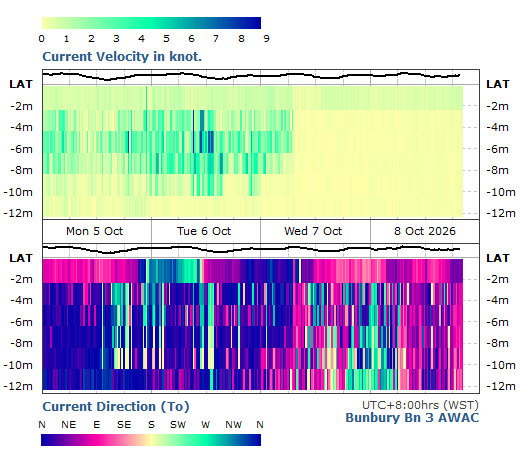Click the tide line above velocity chart

click(x=251, y=76)
